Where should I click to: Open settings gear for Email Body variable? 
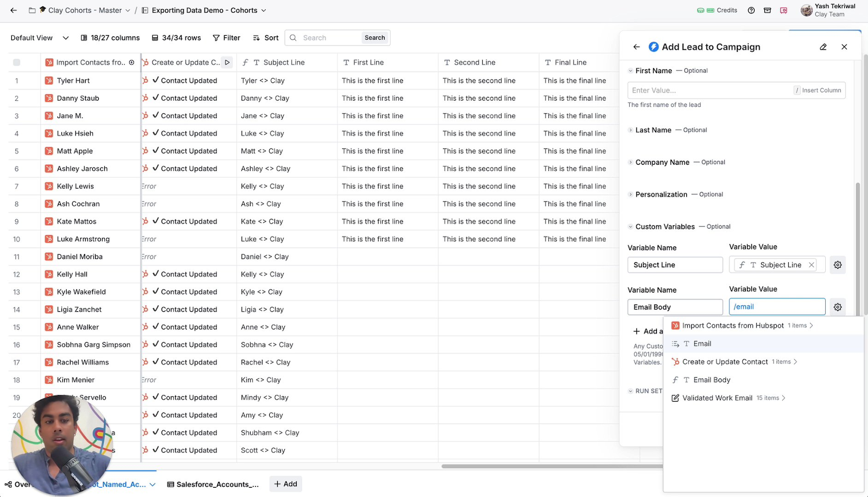(x=838, y=307)
